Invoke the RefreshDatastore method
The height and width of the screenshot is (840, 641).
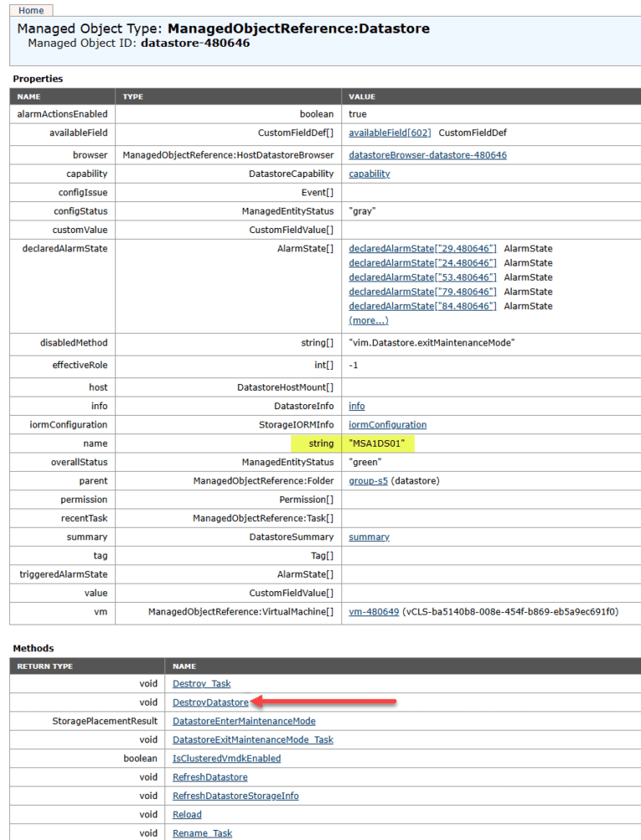(x=210, y=777)
